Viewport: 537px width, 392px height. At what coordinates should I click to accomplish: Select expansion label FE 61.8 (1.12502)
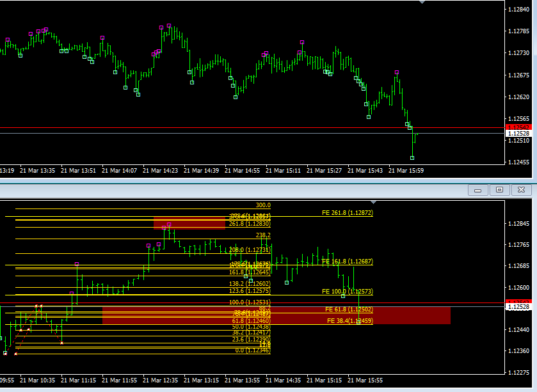[x=349, y=310]
